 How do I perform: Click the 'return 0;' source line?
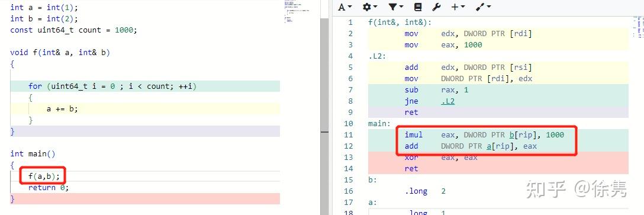(49, 187)
